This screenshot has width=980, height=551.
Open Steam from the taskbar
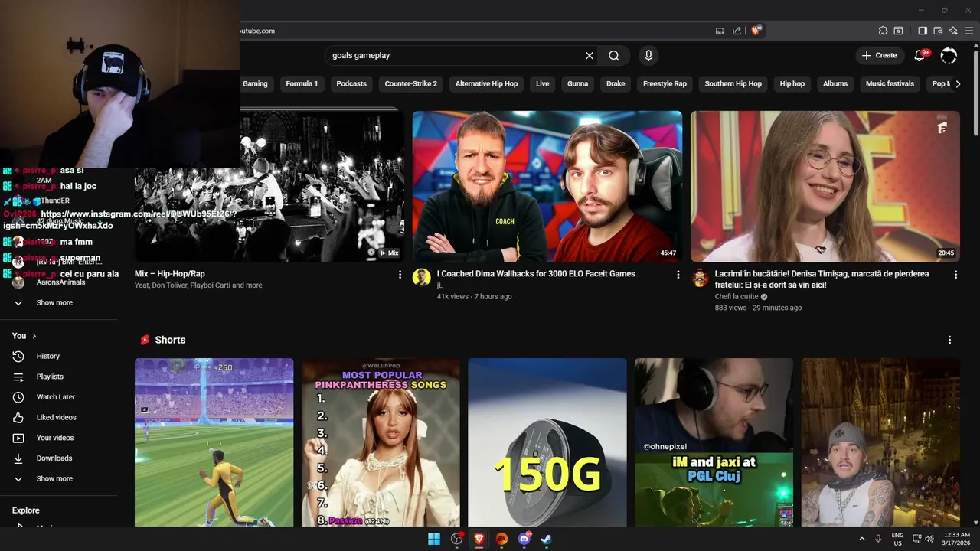547,539
